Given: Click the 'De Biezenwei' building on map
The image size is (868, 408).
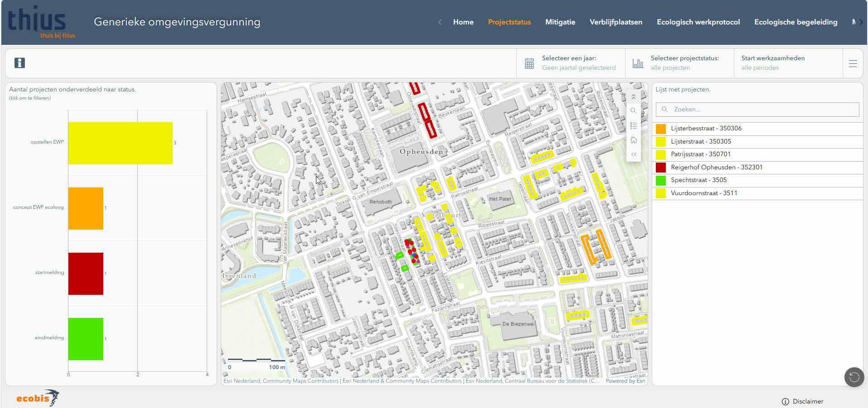Looking at the screenshot, I should click(518, 324).
